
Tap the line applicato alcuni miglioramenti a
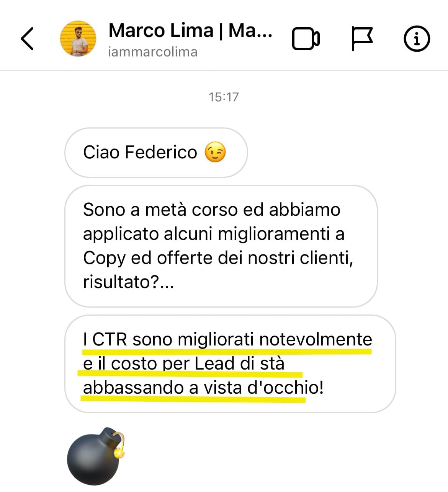click(214, 234)
